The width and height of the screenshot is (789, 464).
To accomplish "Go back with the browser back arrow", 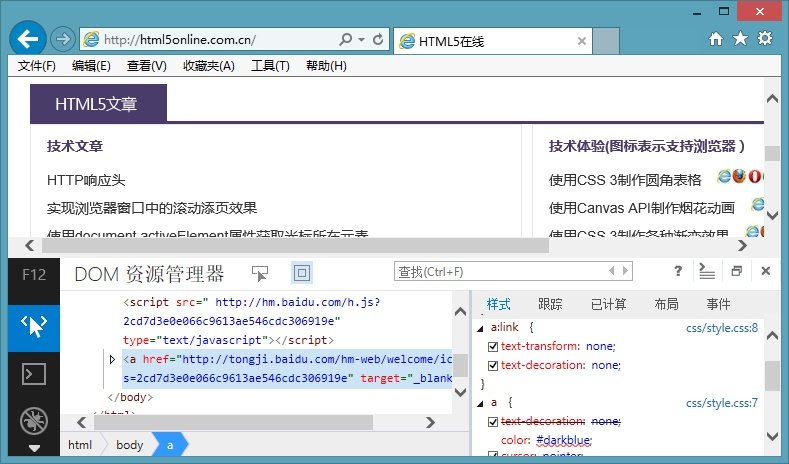I will pos(28,38).
